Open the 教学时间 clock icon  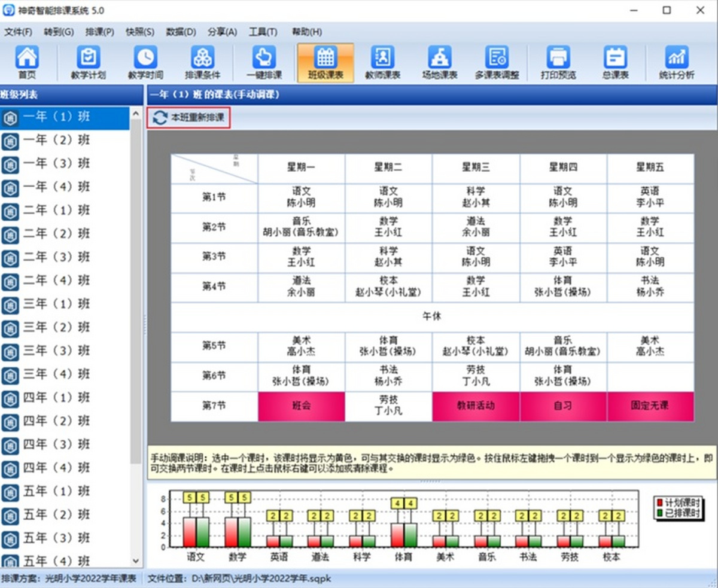(x=145, y=63)
